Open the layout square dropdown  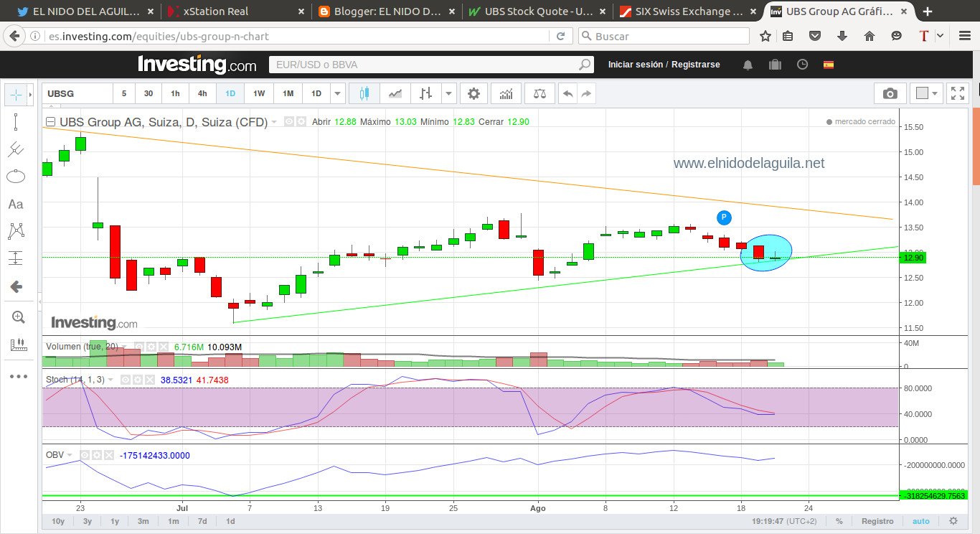[x=926, y=93]
